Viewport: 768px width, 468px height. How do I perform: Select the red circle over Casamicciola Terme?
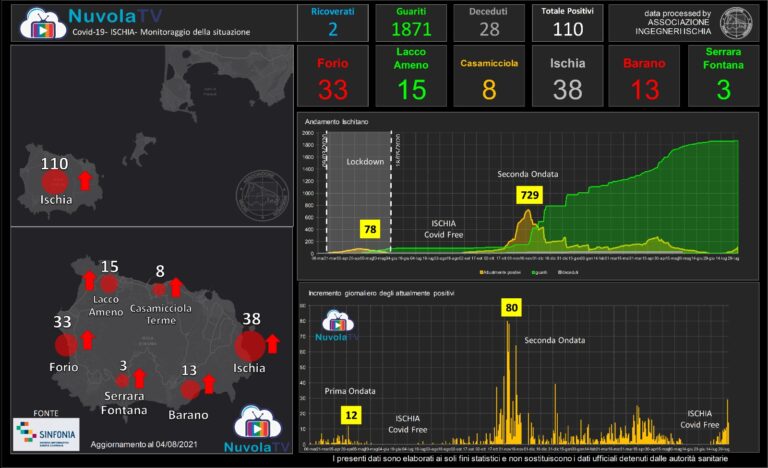[158, 290]
